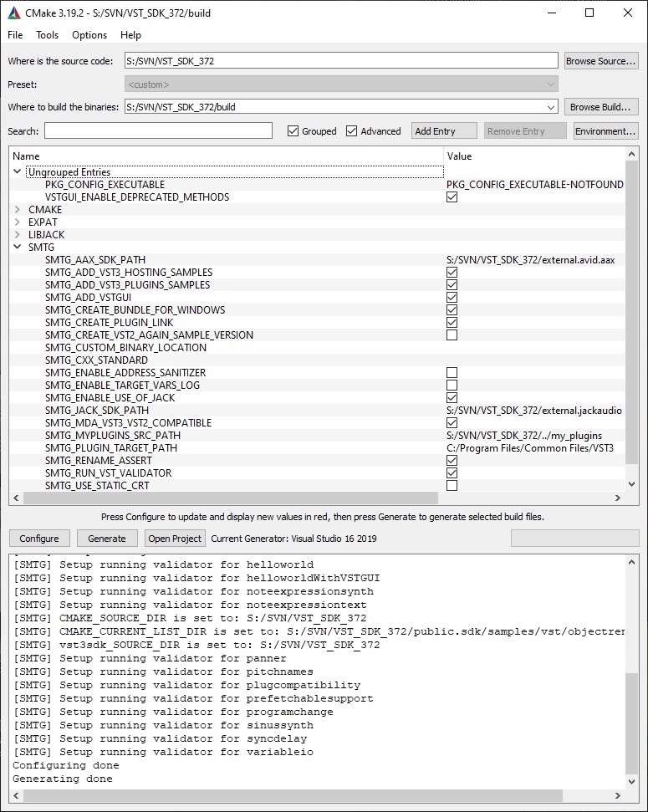Click cache list scroll-left arrow
This screenshot has height=812, width=648.
coord(16,498)
